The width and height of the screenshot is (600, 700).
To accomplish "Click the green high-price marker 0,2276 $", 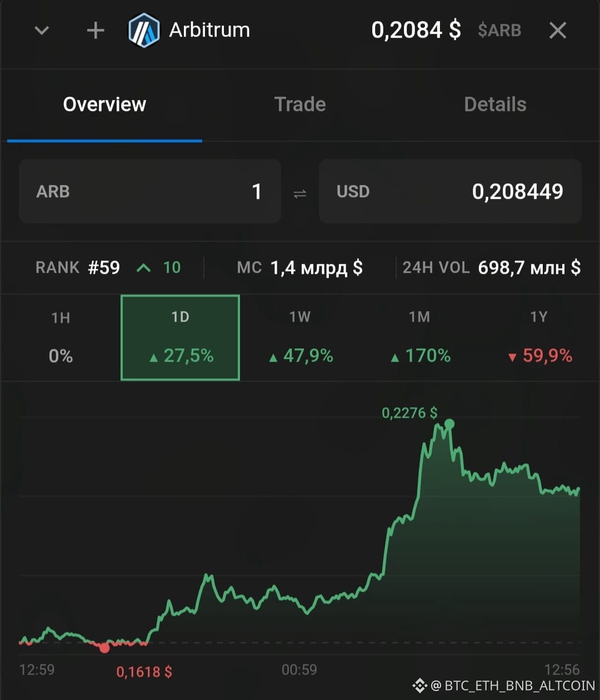I will [449, 424].
